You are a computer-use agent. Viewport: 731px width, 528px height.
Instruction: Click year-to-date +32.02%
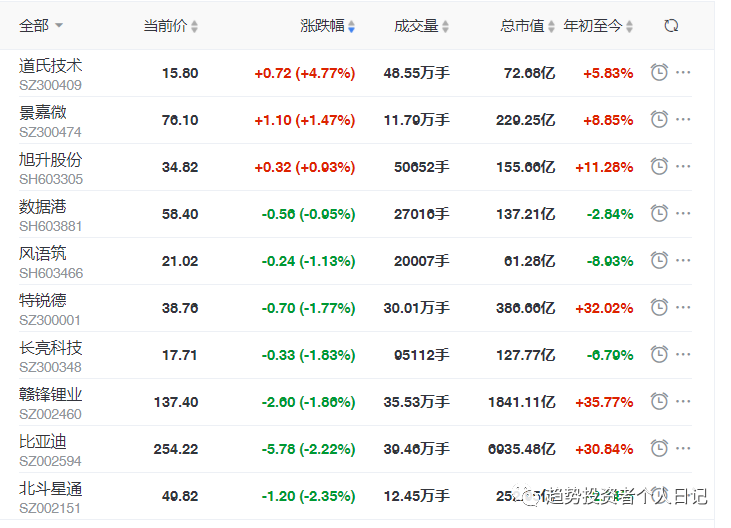click(604, 308)
